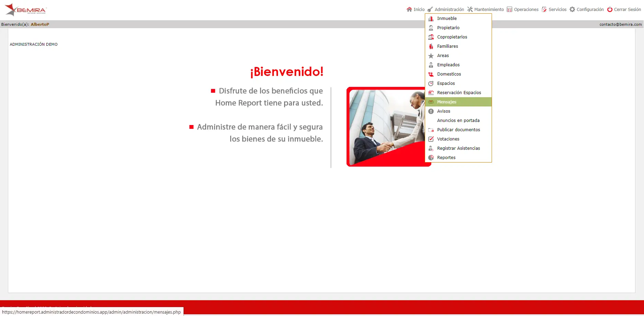Click the Reservación Espacios icon
The height and width of the screenshot is (316, 644).
pos(431,93)
